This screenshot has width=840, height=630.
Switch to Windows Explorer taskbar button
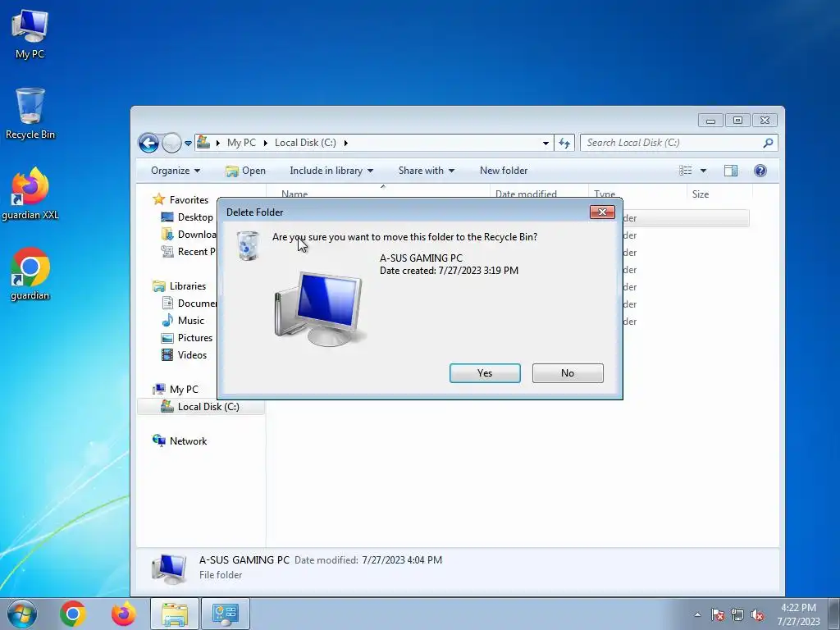click(x=175, y=614)
